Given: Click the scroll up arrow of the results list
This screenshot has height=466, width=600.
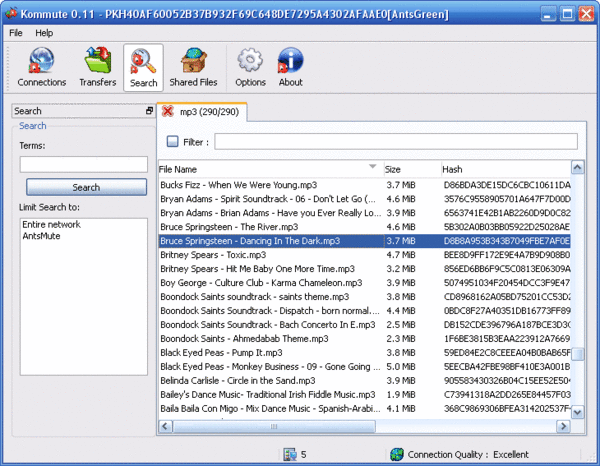Looking at the screenshot, I should point(577,167).
